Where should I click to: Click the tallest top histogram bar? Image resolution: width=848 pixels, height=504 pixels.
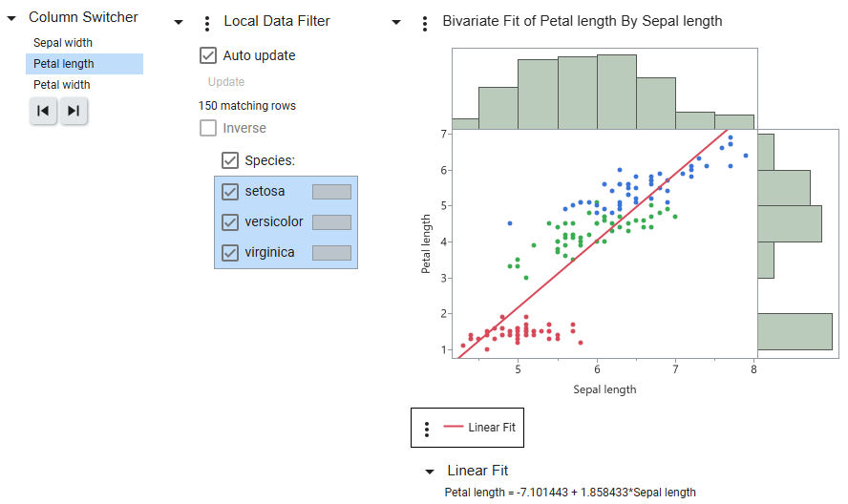tap(617, 92)
